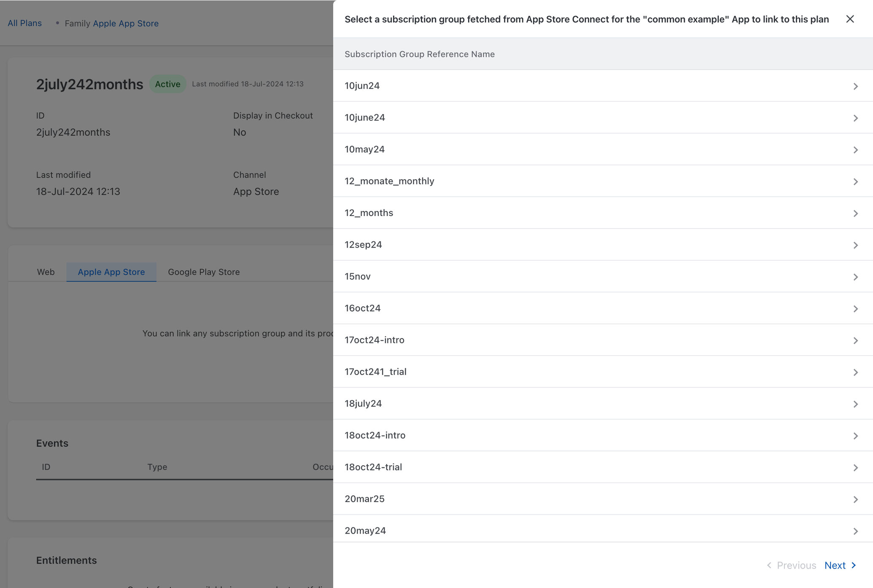The height and width of the screenshot is (588, 873).
Task: Click the chevron icon next to 16oct24
Action: coord(855,309)
